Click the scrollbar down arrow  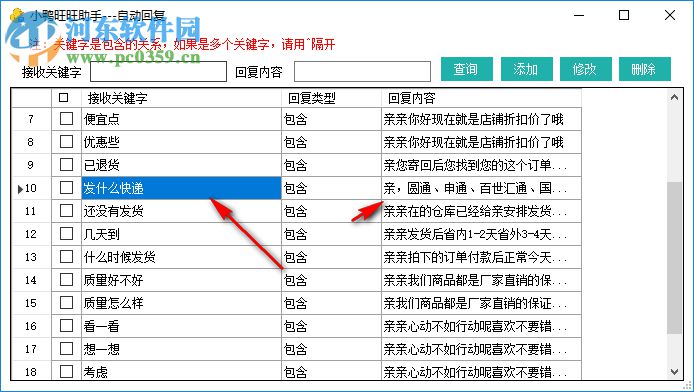[x=674, y=372]
